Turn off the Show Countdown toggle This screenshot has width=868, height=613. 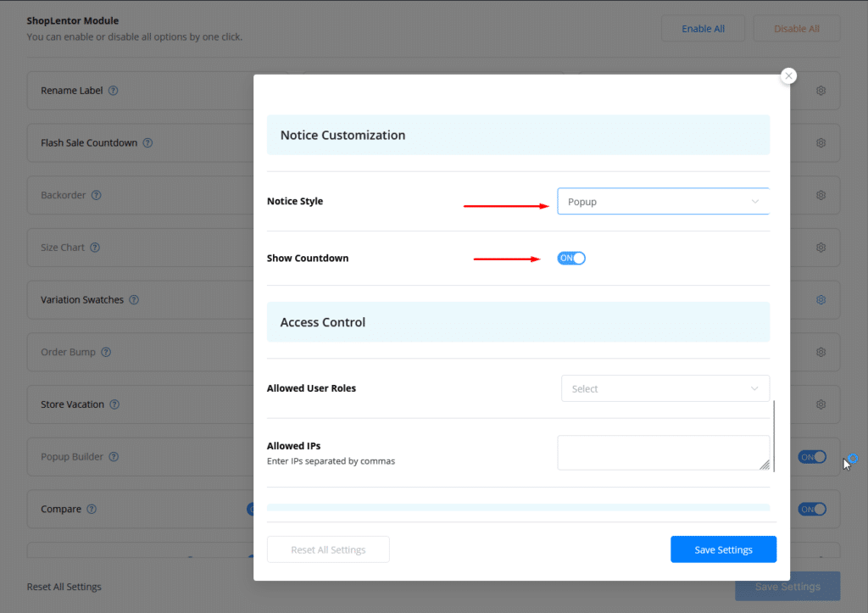pyautogui.click(x=571, y=259)
